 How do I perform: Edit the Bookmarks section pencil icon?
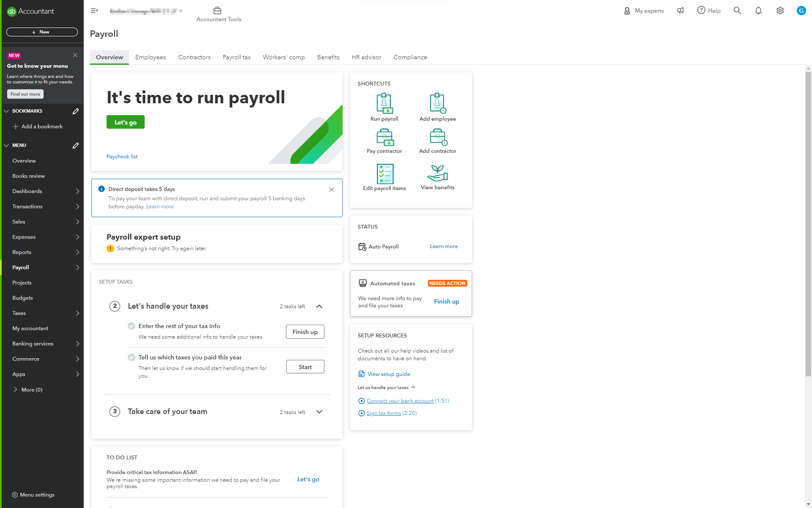75,111
